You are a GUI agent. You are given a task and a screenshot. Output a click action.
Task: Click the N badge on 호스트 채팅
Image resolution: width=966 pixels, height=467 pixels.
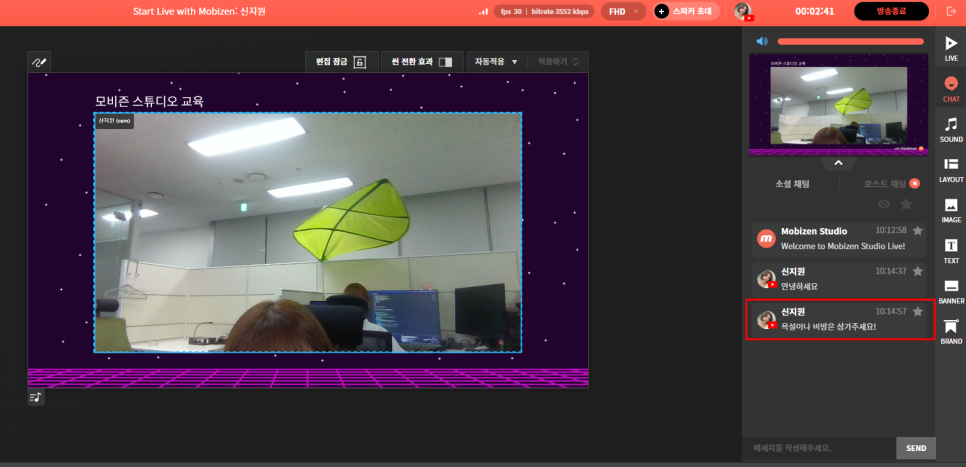914,184
